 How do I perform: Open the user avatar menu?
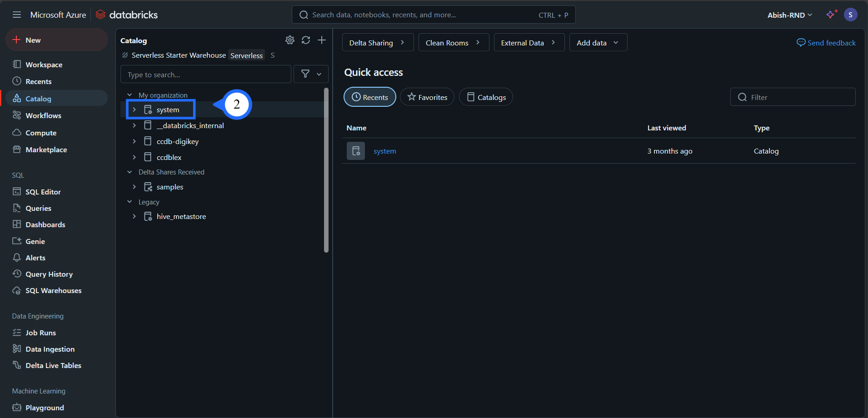point(850,15)
